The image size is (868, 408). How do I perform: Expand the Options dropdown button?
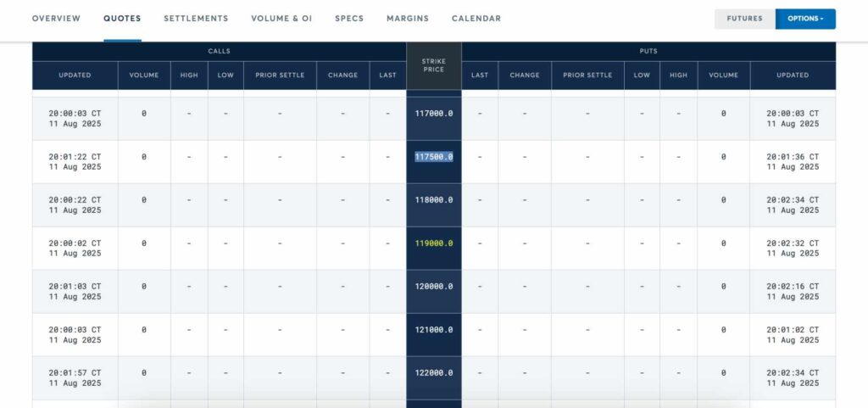click(x=805, y=19)
